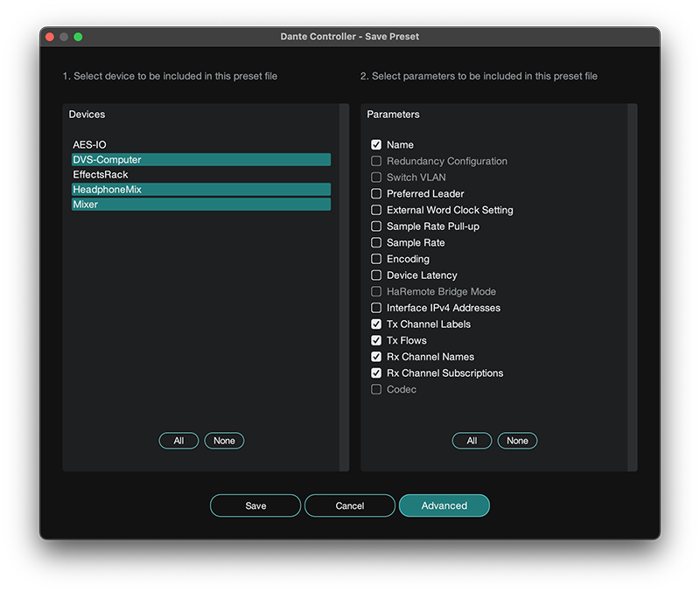This screenshot has width=700, height=592.
Task: Save the preset file
Action: [255, 505]
